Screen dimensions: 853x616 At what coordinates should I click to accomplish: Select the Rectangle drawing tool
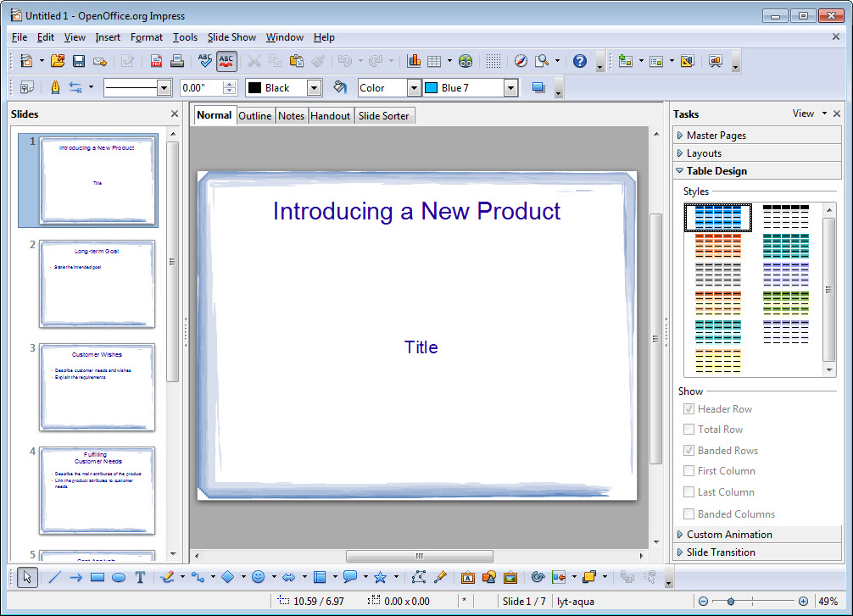click(98, 577)
